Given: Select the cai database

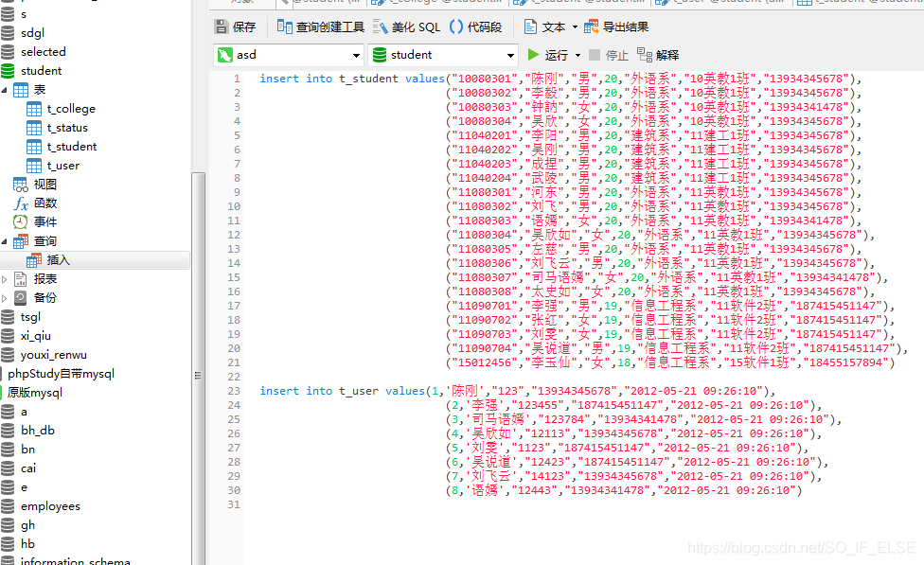Looking at the screenshot, I should pos(27,468).
